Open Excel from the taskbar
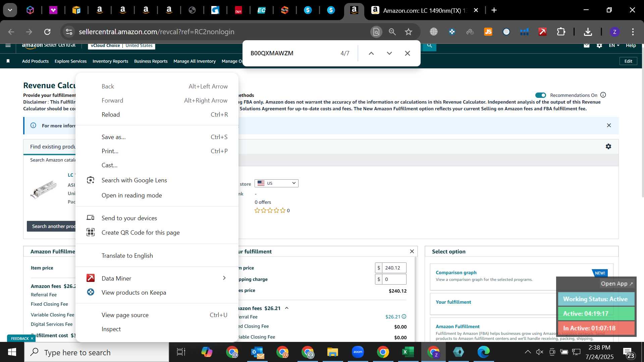The image size is (644, 362). coord(408,352)
